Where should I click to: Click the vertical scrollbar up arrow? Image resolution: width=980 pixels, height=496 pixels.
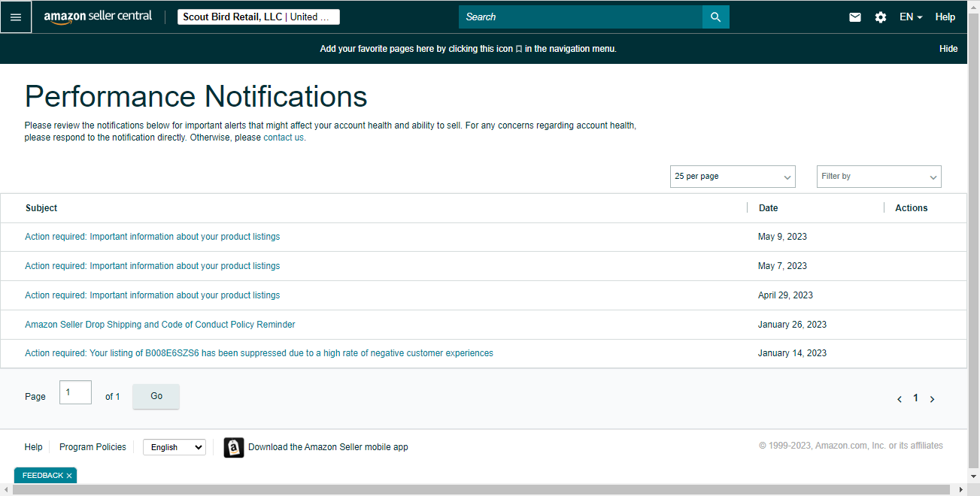pyautogui.click(x=974, y=5)
